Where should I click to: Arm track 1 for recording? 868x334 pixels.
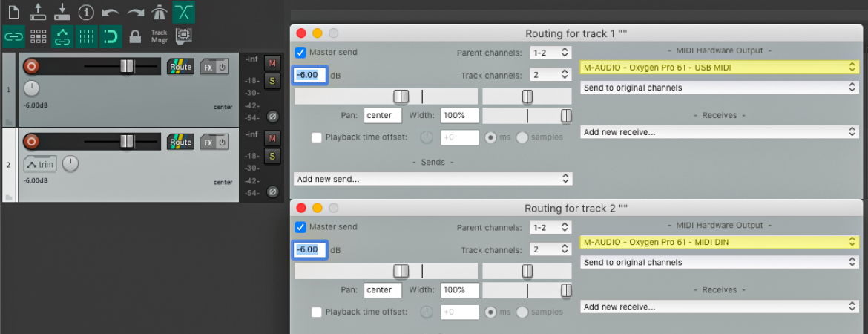pyautogui.click(x=32, y=67)
